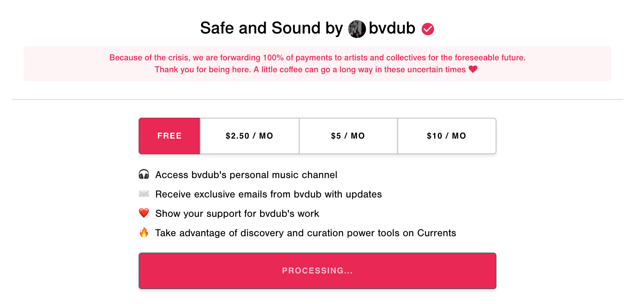Viewport: 644px width, 304px height.
Task: Click the heart icon in crisis banner
Action: [473, 69]
